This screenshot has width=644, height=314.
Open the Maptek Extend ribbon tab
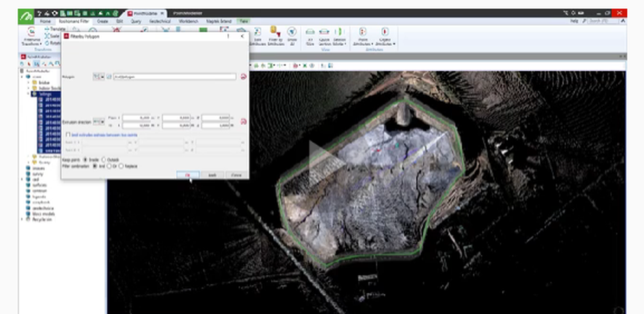[x=218, y=21]
